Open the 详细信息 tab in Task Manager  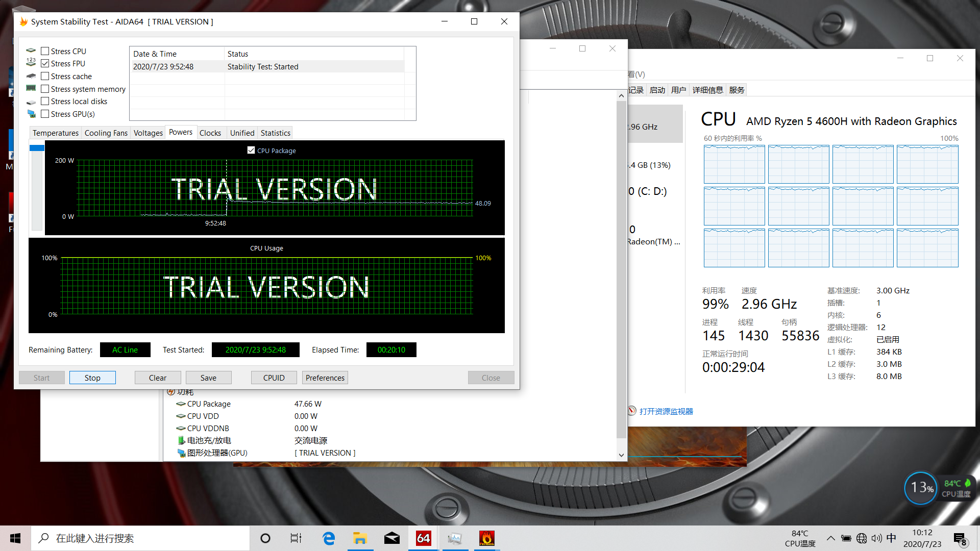click(707, 90)
